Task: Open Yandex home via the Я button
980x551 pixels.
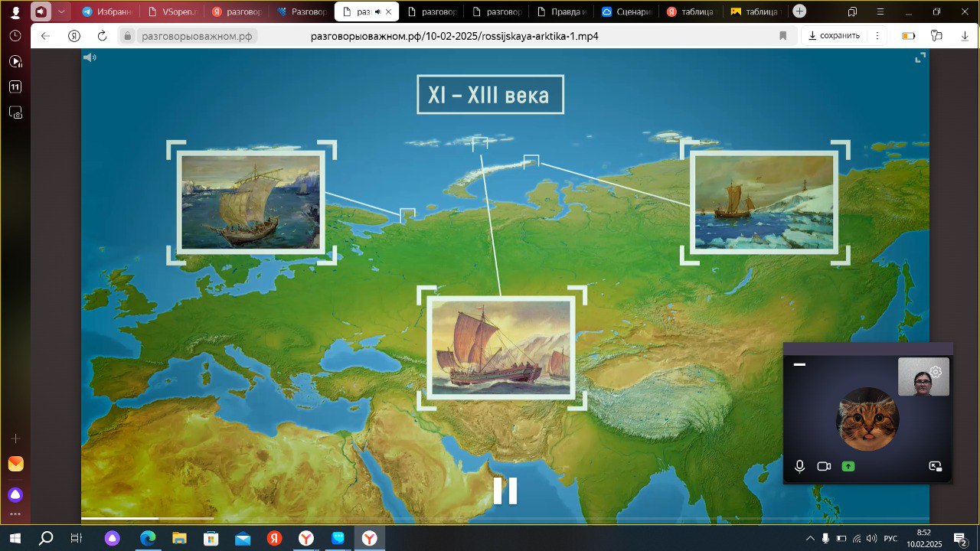Action: 74,36
